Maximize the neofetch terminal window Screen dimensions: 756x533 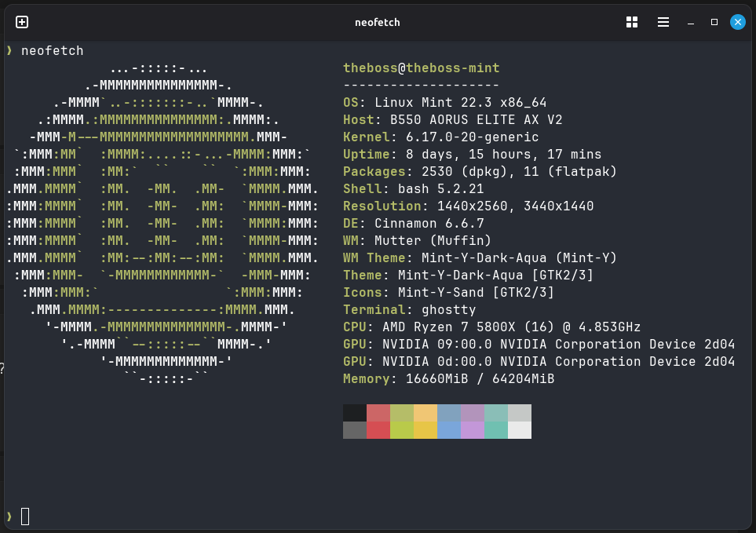click(x=714, y=22)
